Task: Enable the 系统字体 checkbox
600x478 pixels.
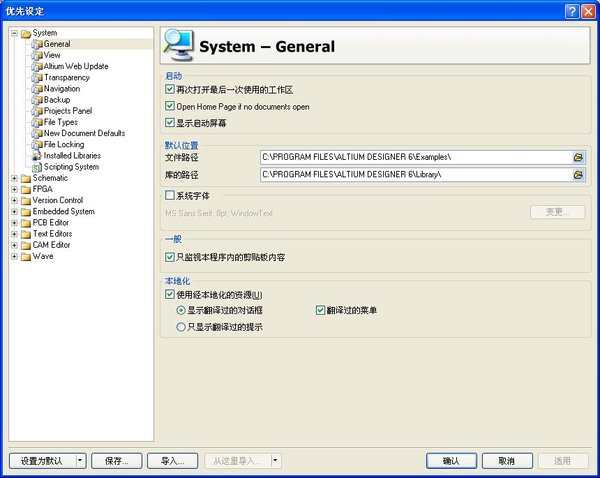Action: coord(169,195)
